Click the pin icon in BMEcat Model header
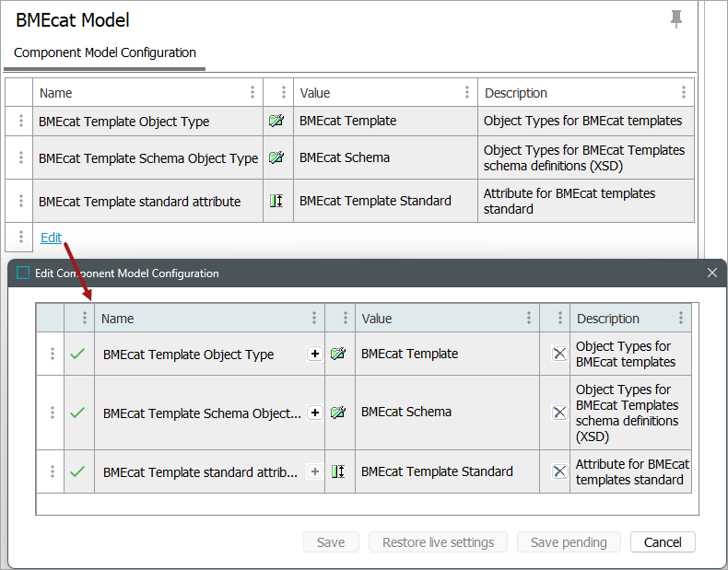The width and height of the screenshot is (728, 570). (x=676, y=19)
